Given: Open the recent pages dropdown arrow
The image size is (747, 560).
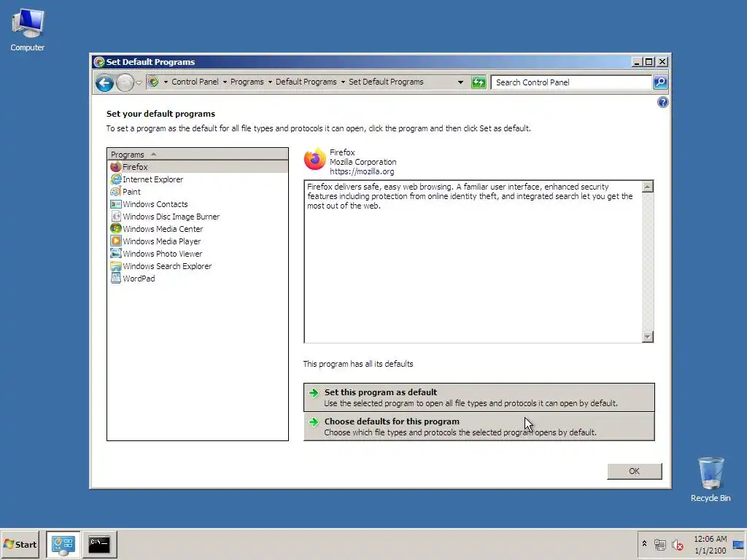Looking at the screenshot, I should point(139,83).
